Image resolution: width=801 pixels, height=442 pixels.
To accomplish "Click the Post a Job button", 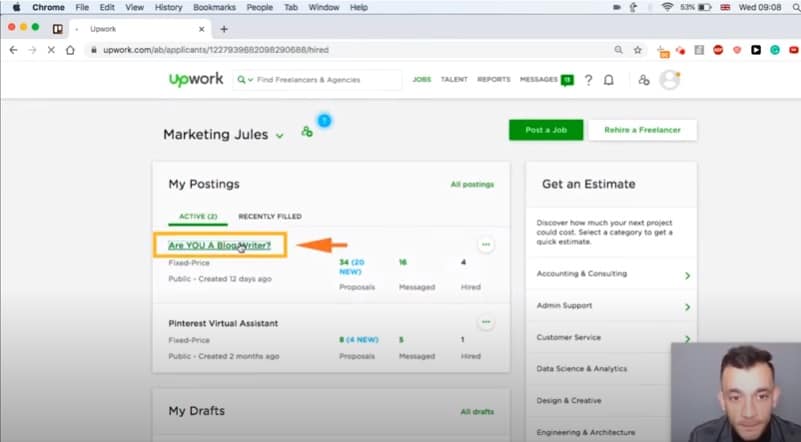I will 545,130.
